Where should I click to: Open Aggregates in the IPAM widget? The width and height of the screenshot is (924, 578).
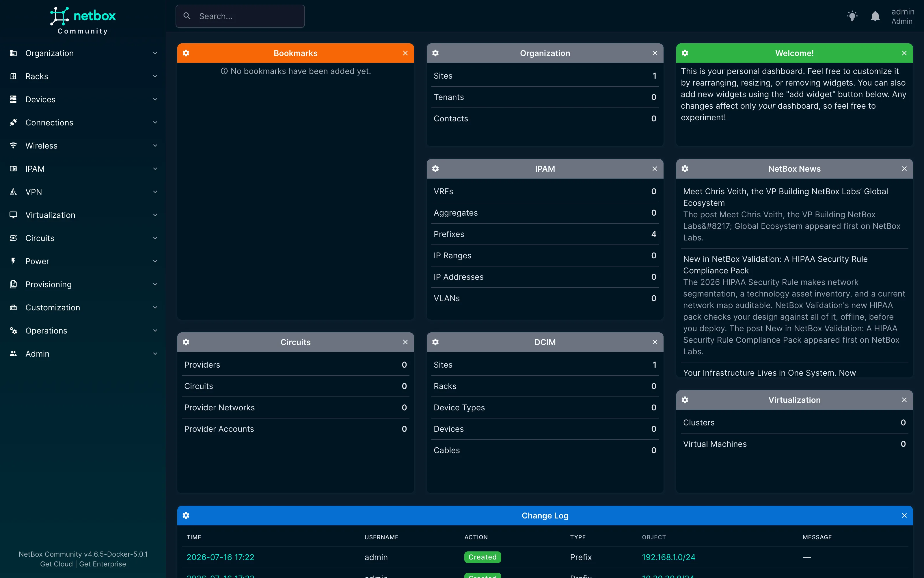[545, 212]
